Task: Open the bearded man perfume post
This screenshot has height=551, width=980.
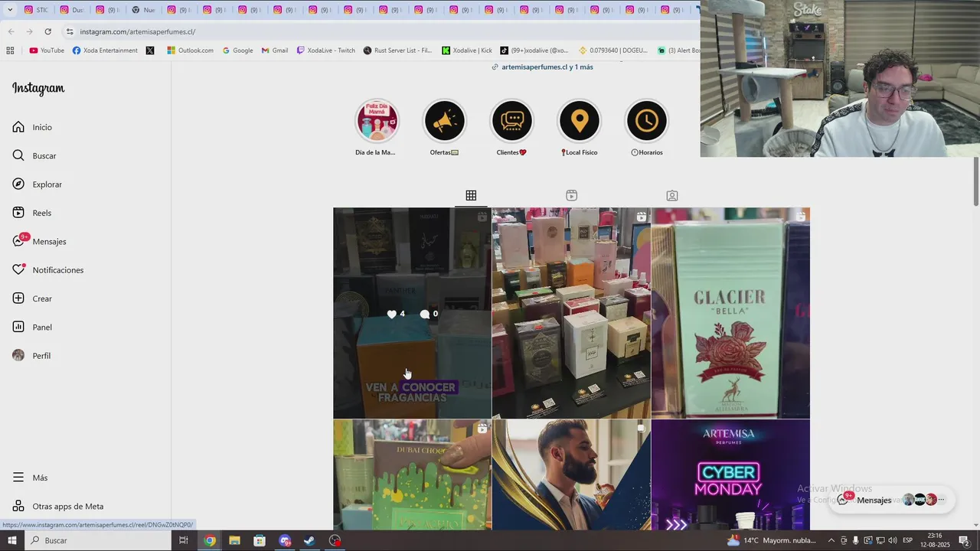Action: tap(571, 474)
